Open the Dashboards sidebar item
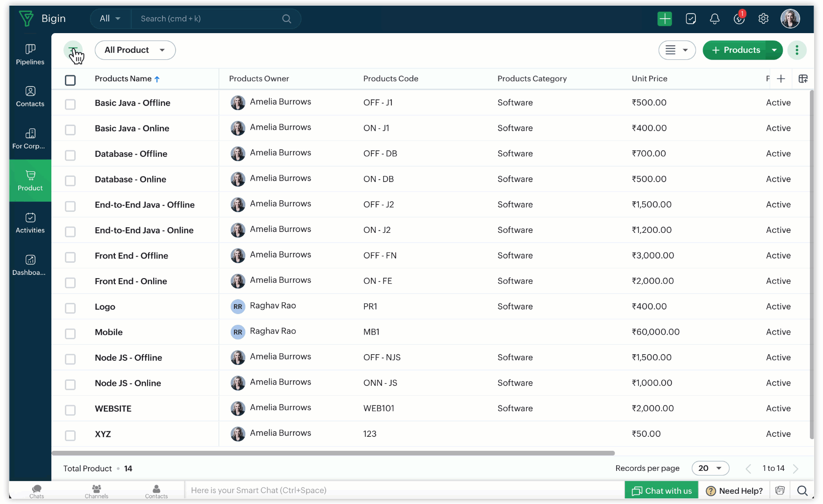 (x=30, y=265)
